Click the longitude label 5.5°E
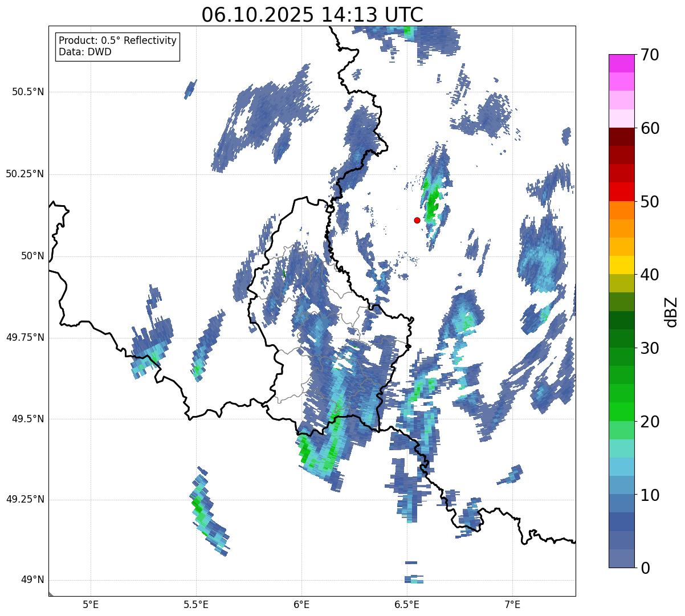This screenshot has width=685, height=616. pyautogui.click(x=196, y=604)
